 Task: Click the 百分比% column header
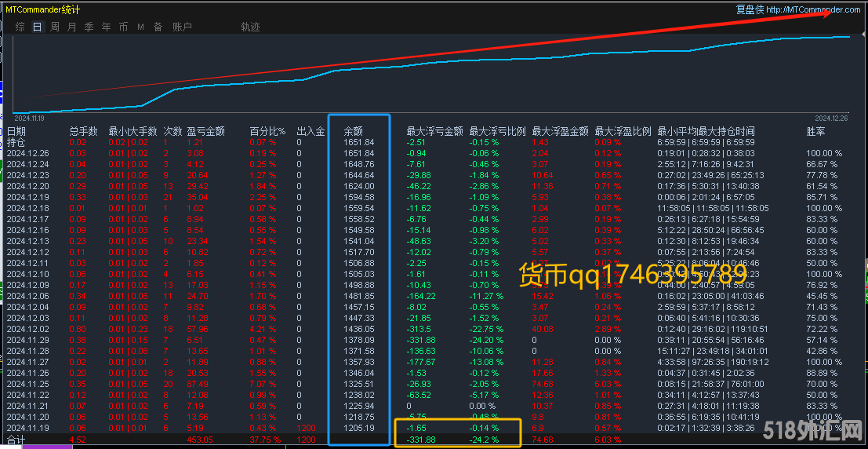tap(267, 131)
